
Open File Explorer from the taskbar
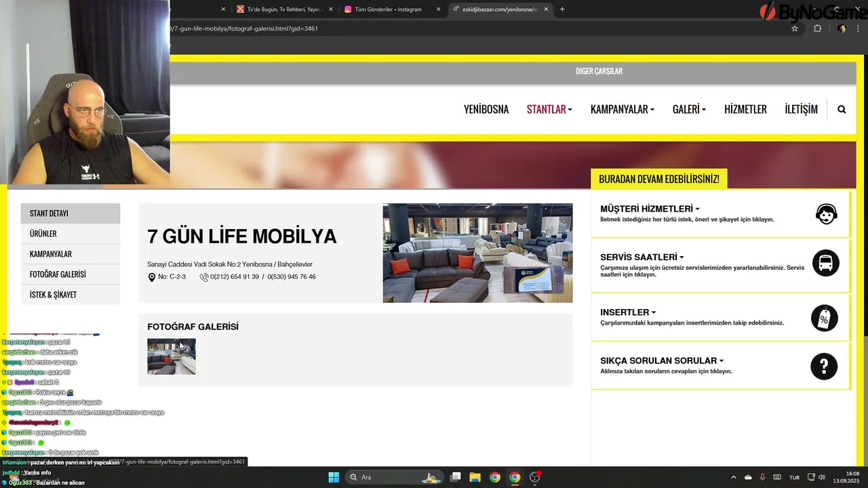475,477
